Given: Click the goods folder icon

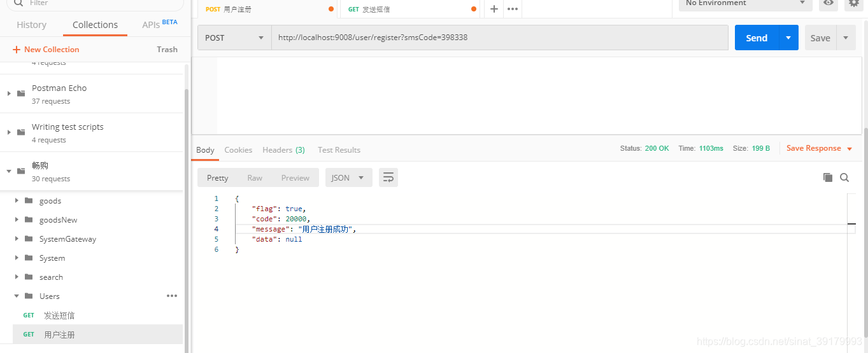Looking at the screenshot, I should [29, 200].
